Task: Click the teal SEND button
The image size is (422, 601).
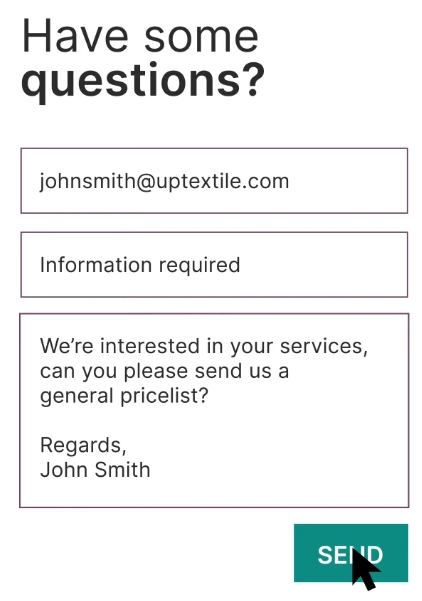Action: tap(351, 552)
